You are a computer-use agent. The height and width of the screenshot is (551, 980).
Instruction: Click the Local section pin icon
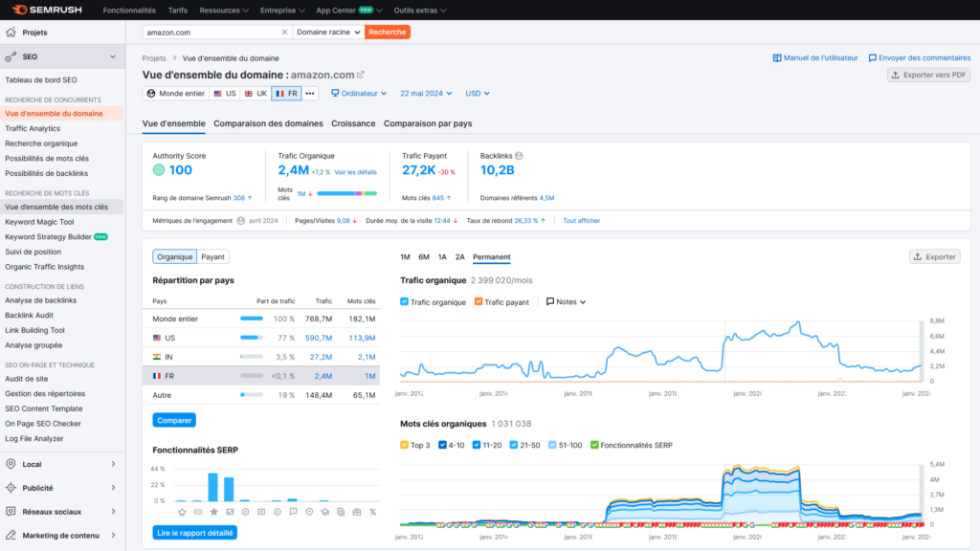coord(11,464)
